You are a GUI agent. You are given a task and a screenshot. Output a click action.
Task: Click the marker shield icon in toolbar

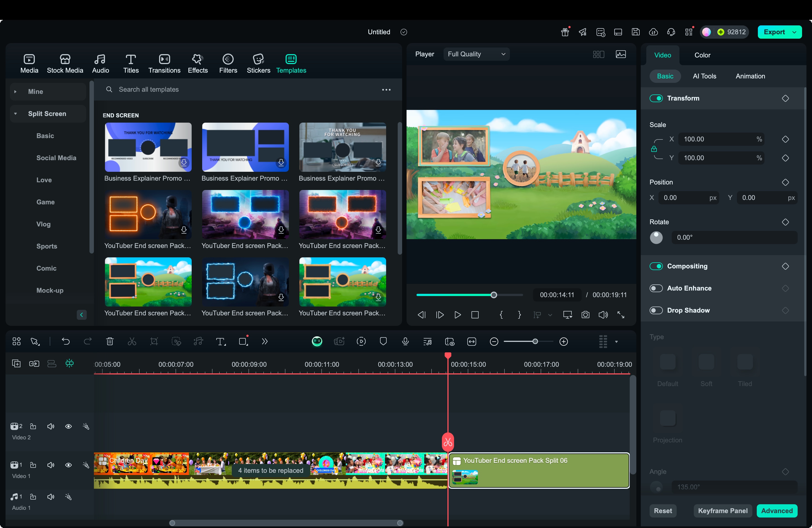(x=383, y=341)
